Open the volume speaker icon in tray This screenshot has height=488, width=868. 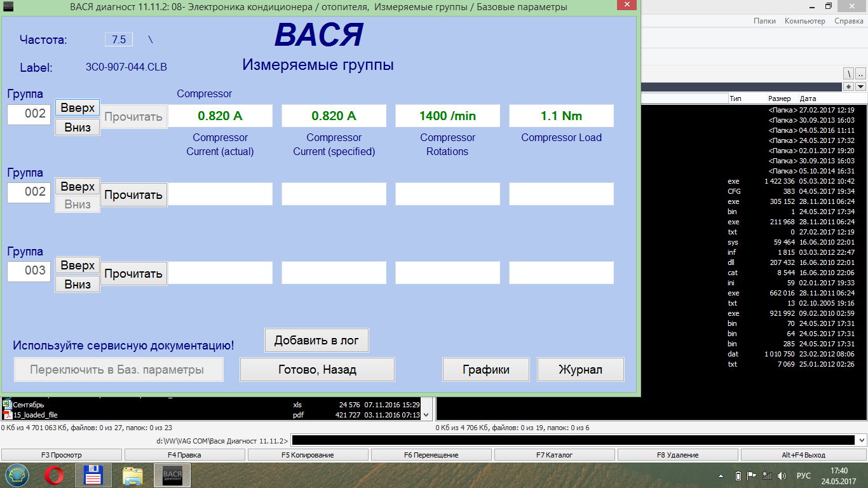point(782,476)
